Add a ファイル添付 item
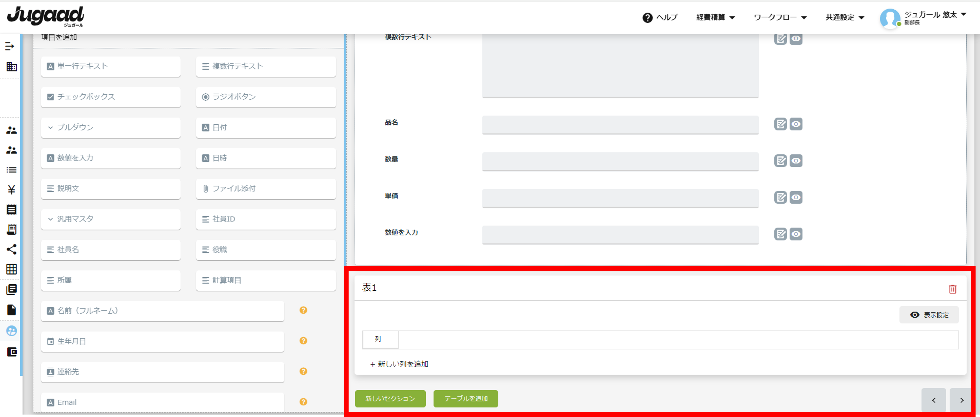This screenshot has height=417, width=980. 265,188
